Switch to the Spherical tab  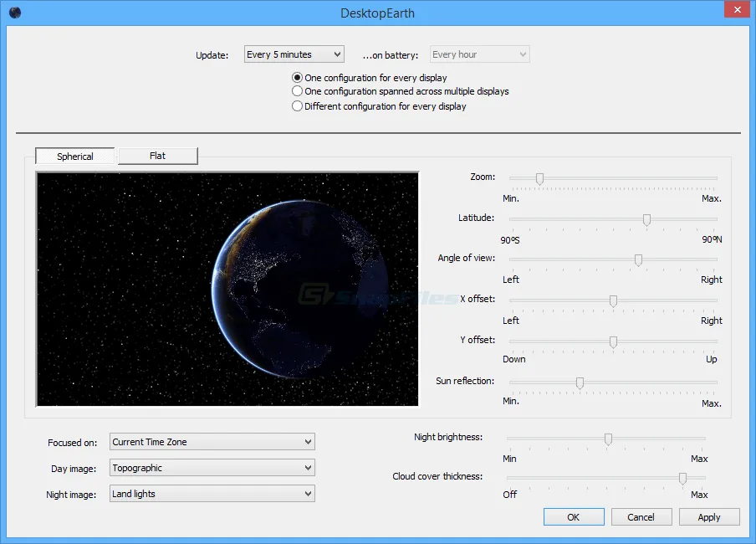74,156
